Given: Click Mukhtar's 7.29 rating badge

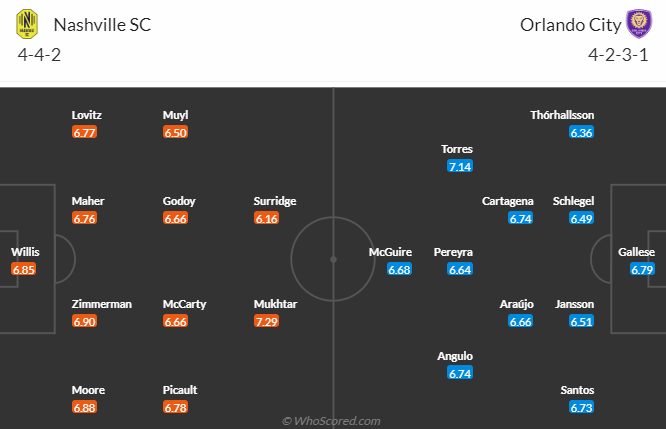Looking at the screenshot, I should 267,321.
